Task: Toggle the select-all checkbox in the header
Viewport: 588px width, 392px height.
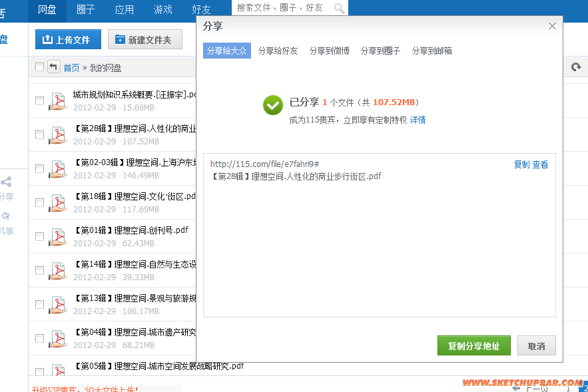Action: pos(39,67)
